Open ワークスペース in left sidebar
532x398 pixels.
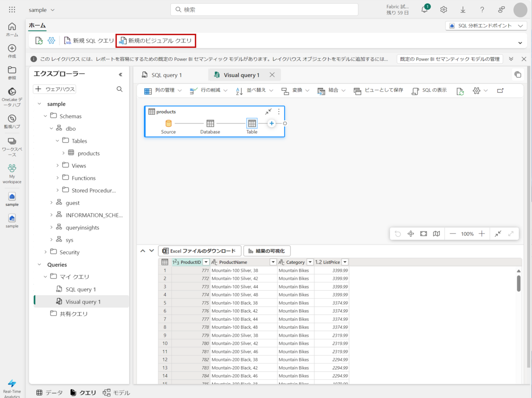(x=12, y=147)
